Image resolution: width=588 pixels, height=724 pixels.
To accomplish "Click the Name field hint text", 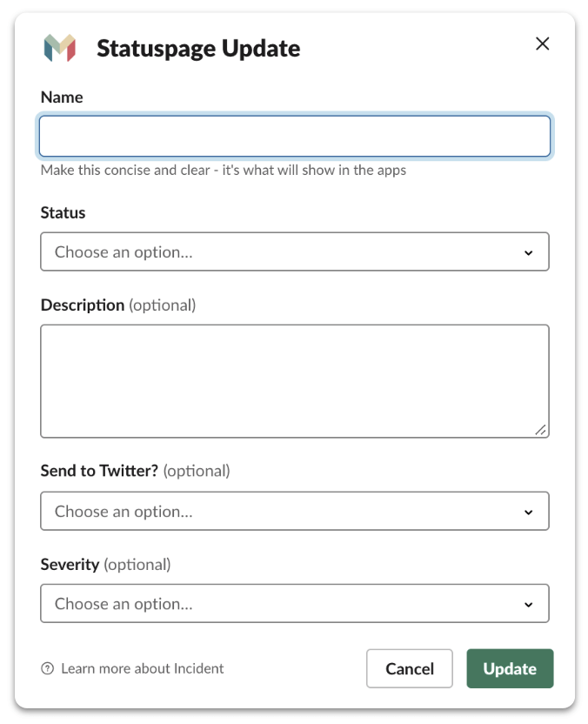I will (224, 170).
